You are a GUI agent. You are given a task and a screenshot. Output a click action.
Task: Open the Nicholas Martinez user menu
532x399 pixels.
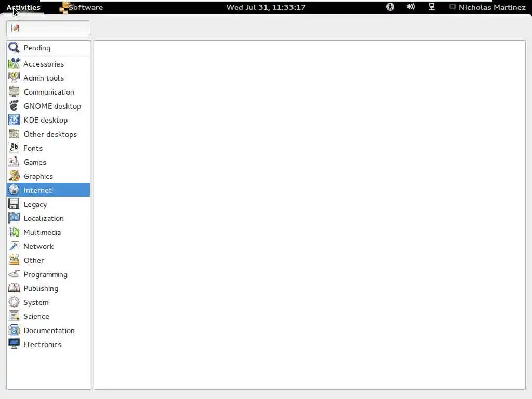(x=487, y=7)
